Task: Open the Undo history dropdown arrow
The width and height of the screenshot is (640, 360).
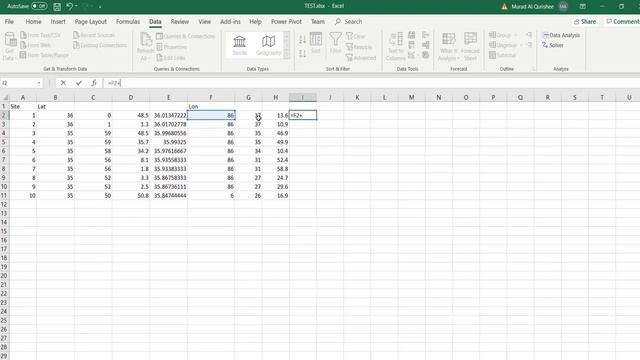Action: (76, 6)
